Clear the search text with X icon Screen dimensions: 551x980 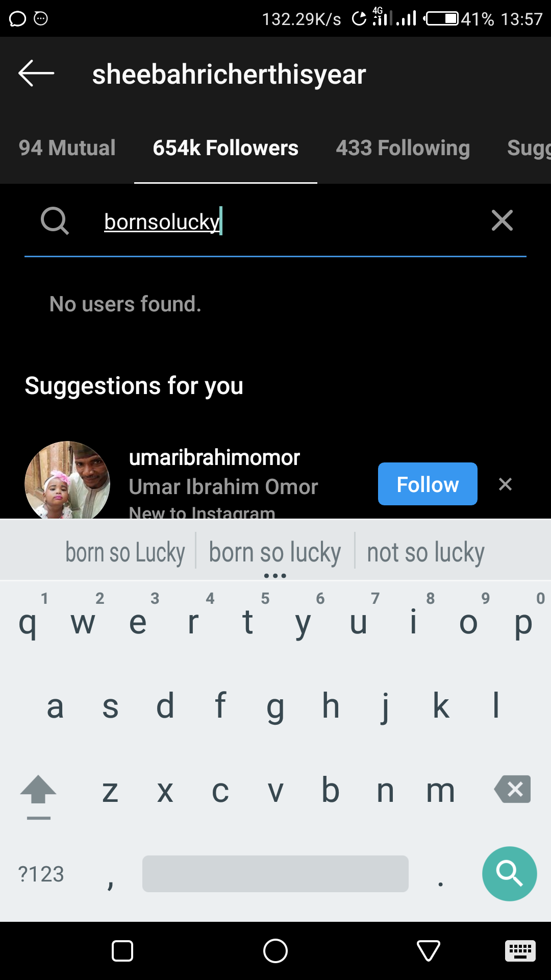click(502, 220)
